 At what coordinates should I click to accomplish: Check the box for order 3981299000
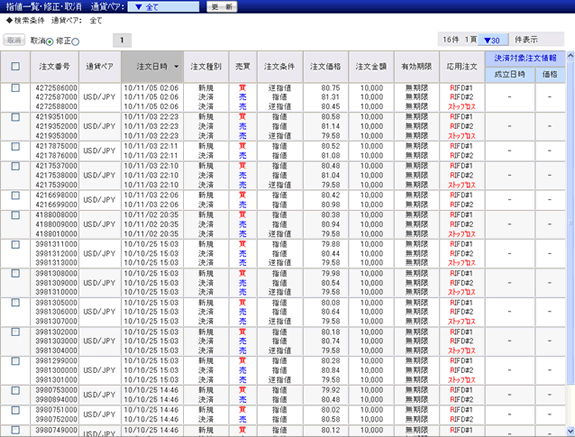tap(15, 361)
